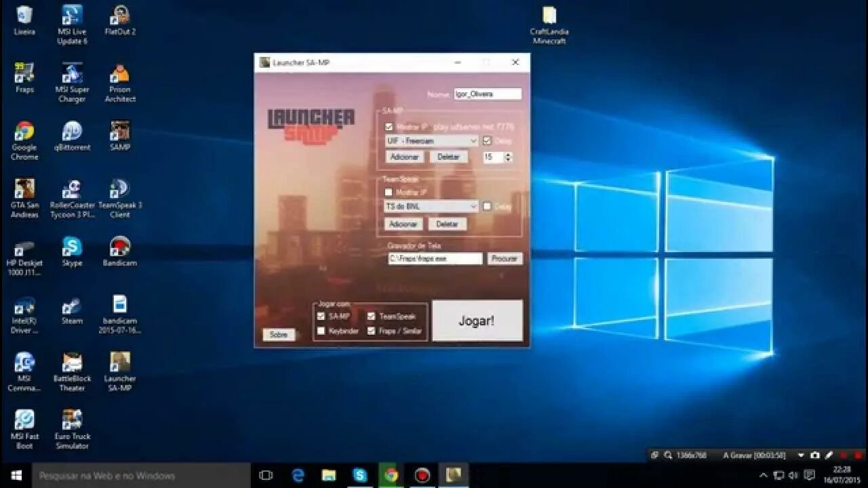Screen dimensions: 868x488
Task: Click Skype icon in the taskbar
Action: pos(360,475)
